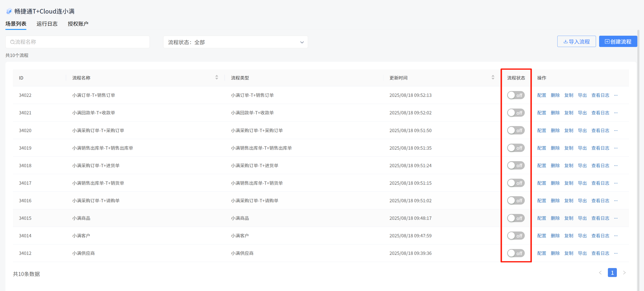The width and height of the screenshot is (644, 291).
Task: Switch to the 运行日志 tab
Action: (x=47, y=24)
